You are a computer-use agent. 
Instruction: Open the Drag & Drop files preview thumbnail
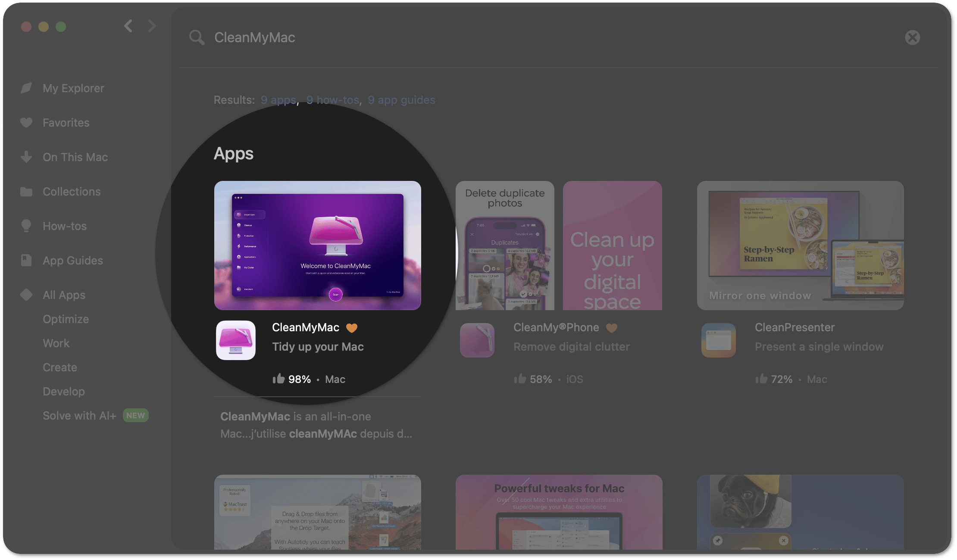pyautogui.click(x=318, y=512)
